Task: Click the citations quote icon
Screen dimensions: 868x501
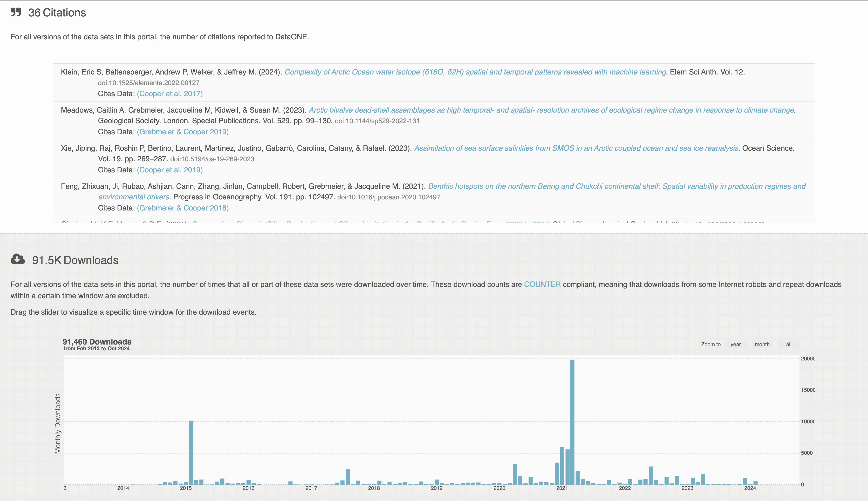Action: 16,12
